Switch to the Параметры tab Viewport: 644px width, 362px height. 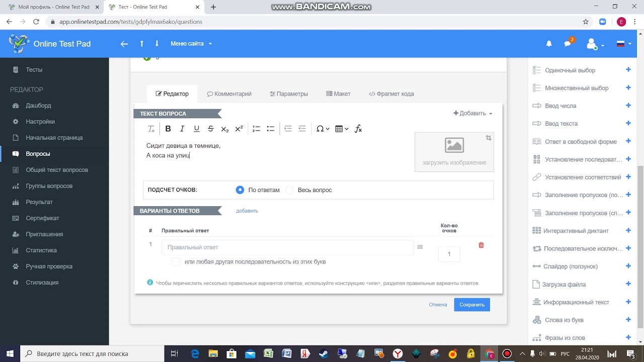289,94
